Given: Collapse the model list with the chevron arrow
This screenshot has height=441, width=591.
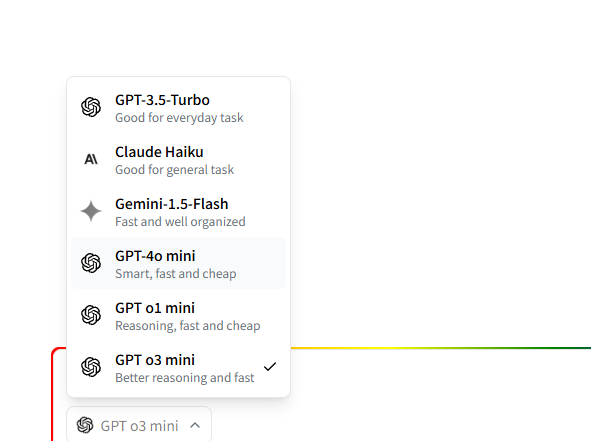Looking at the screenshot, I should (x=195, y=425).
